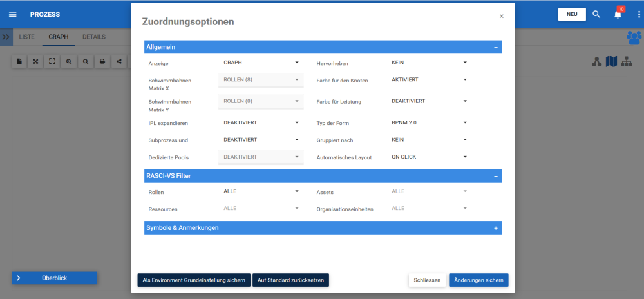Click Auf Standard zurücksetzen button
This screenshot has width=644, height=299.
point(291,280)
